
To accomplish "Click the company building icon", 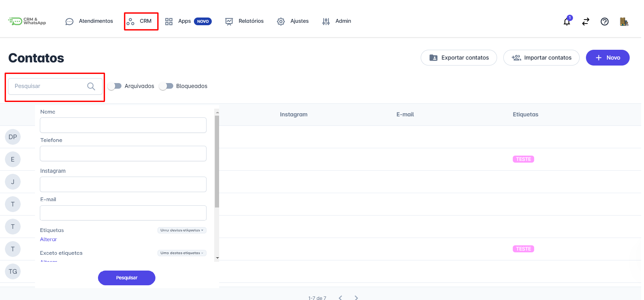I will click(624, 22).
